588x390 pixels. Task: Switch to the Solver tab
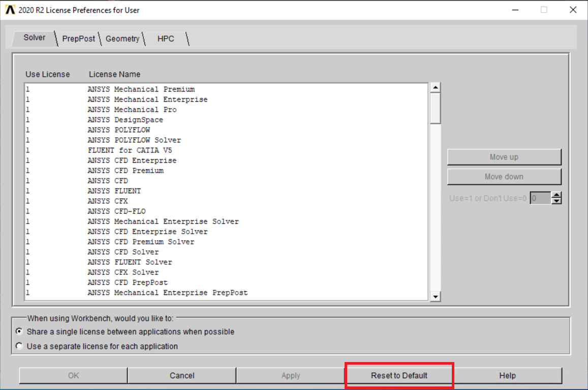34,38
